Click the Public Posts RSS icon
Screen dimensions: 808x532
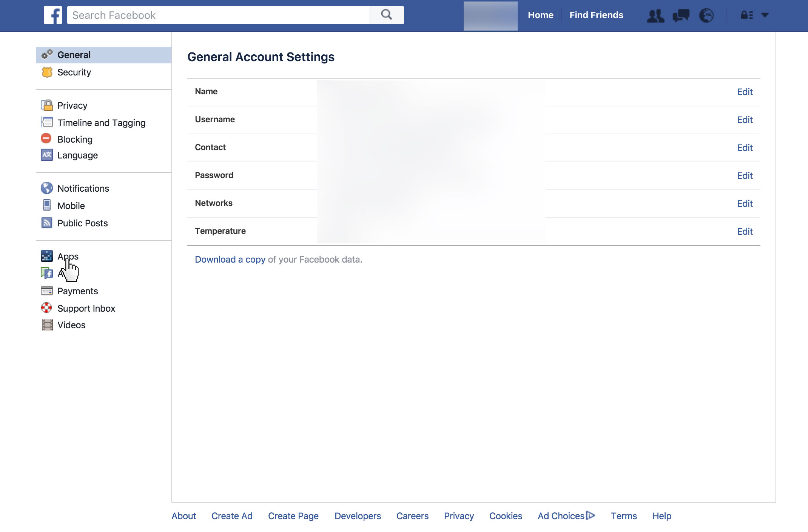pyautogui.click(x=47, y=223)
